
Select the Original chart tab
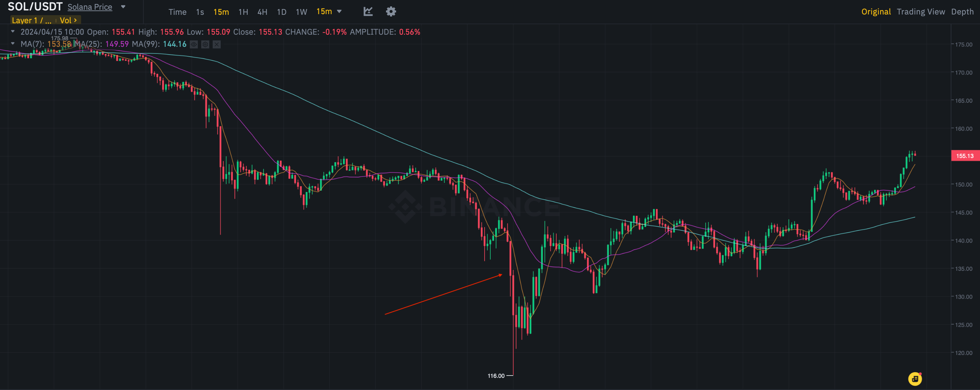tap(876, 12)
